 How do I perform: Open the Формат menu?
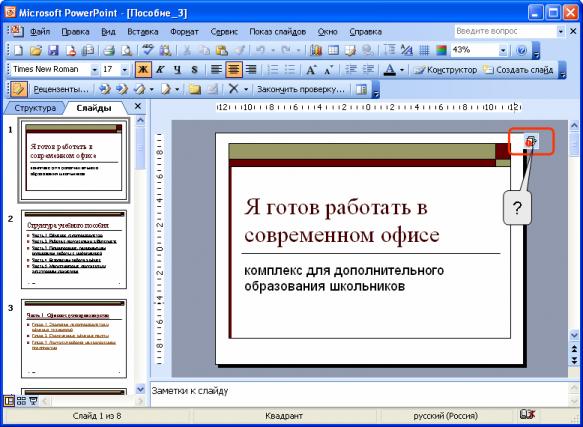point(184,32)
